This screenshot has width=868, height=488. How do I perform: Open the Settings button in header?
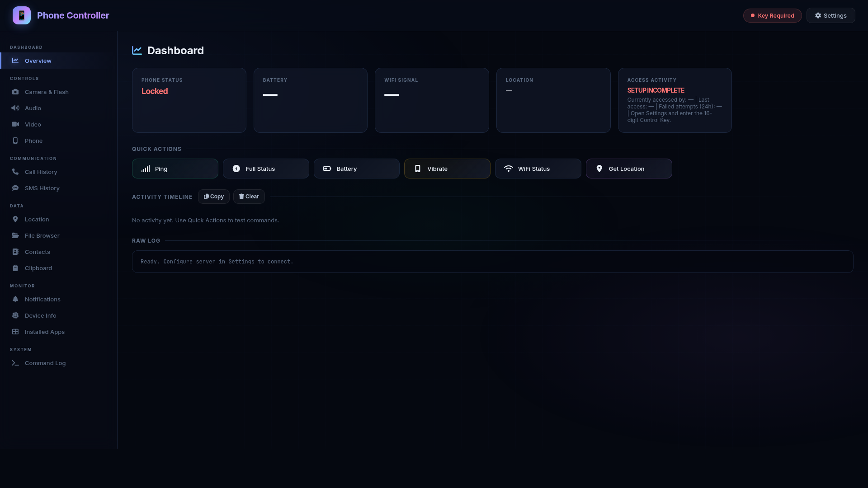pos(830,15)
